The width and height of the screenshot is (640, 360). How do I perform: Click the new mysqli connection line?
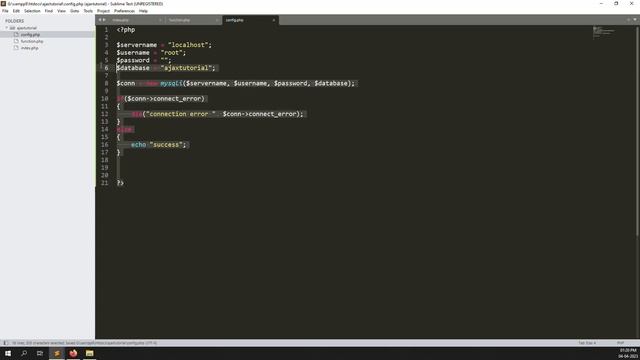(236, 83)
